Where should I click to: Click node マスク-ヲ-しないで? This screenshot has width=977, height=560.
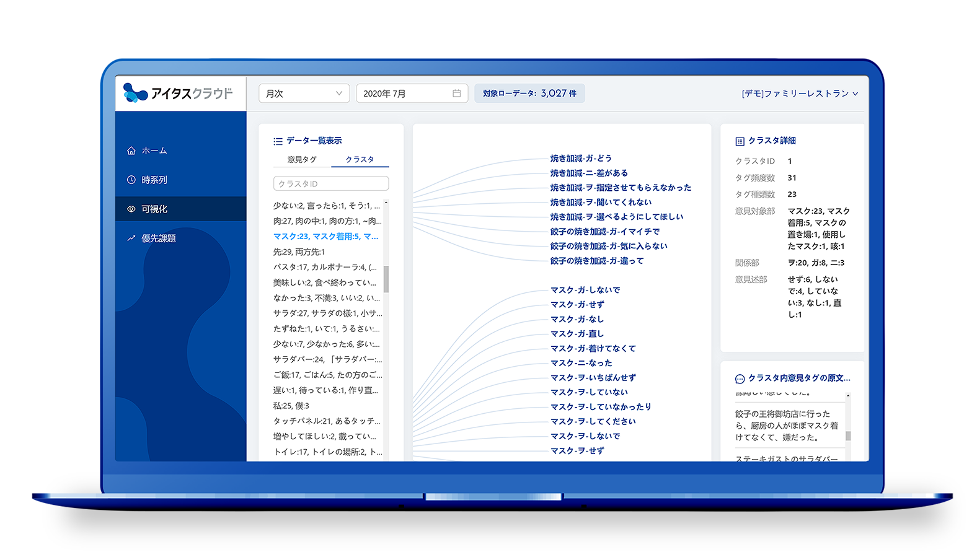click(x=585, y=436)
